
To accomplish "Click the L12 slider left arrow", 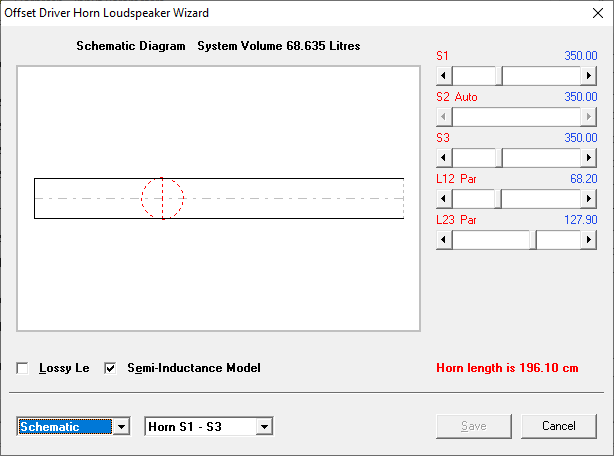I will tap(444, 198).
